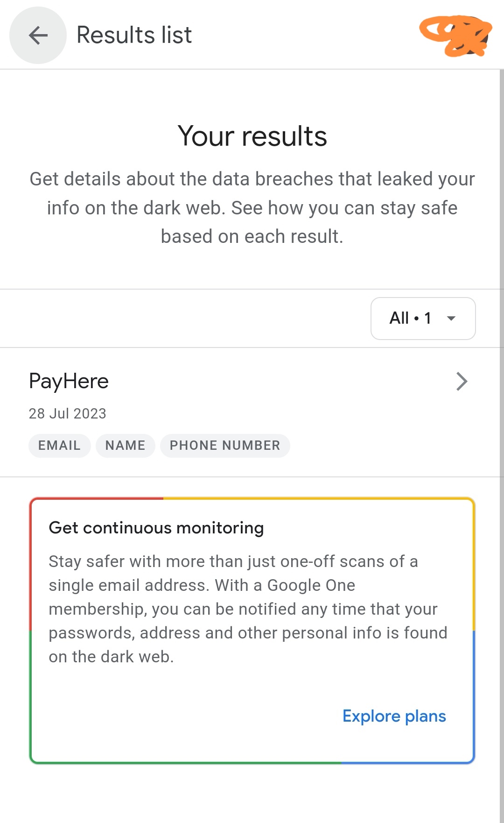Expand the All • 1 filter dropdown
Screen dimensions: 504x823
[423, 319]
